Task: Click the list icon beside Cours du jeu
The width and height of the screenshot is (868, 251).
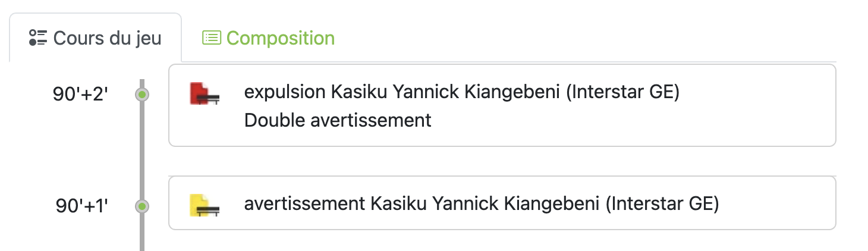Action: (x=37, y=38)
